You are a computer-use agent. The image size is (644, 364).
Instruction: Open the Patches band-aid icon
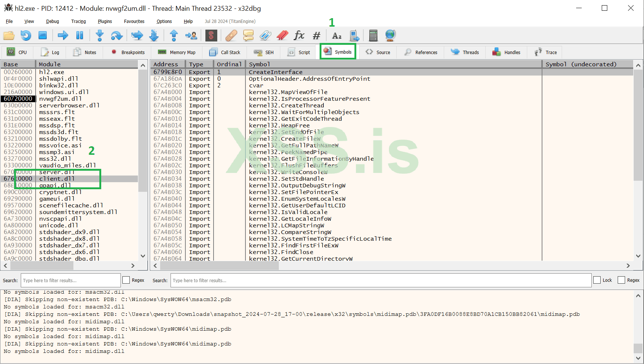[x=231, y=36]
